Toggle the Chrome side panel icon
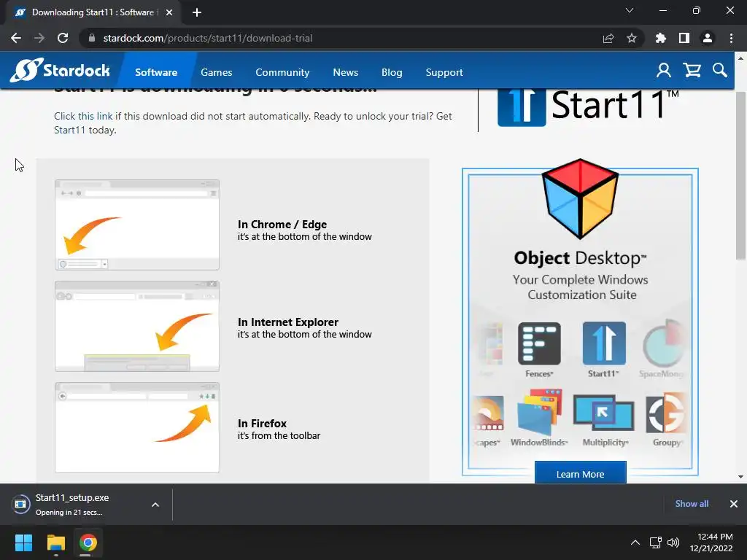 click(684, 38)
